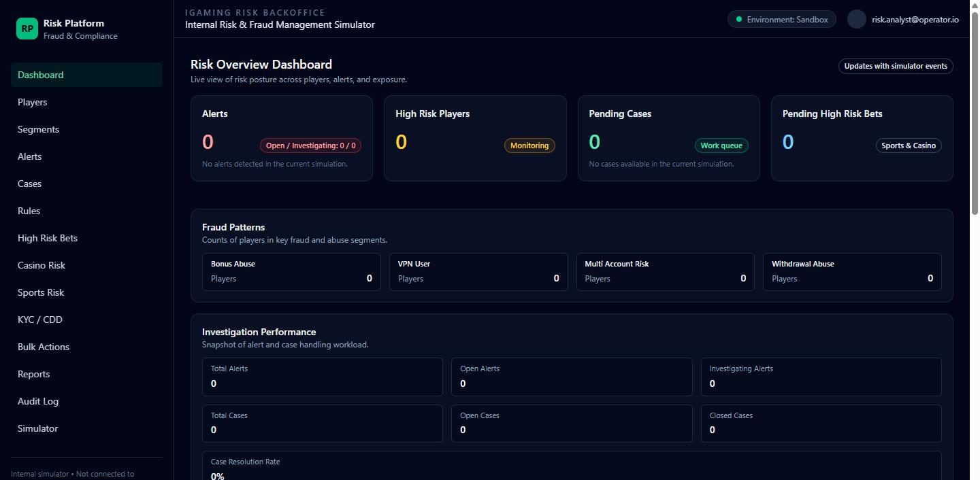Click the page vertical scrollbar thumb
980x480 pixels.
point(975,114)
